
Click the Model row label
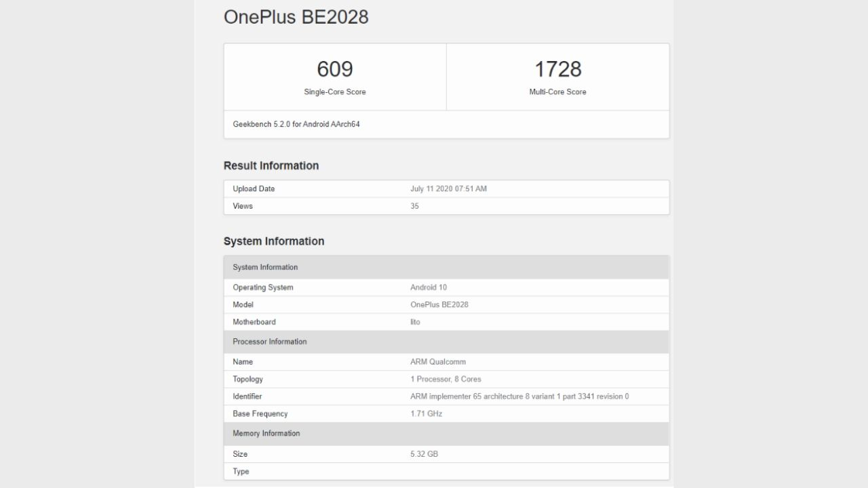pyautogui.click(x=243, y=305)
